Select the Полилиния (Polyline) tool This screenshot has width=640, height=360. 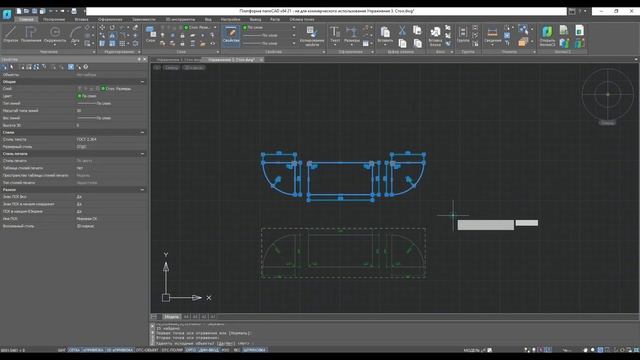point(31,34)
